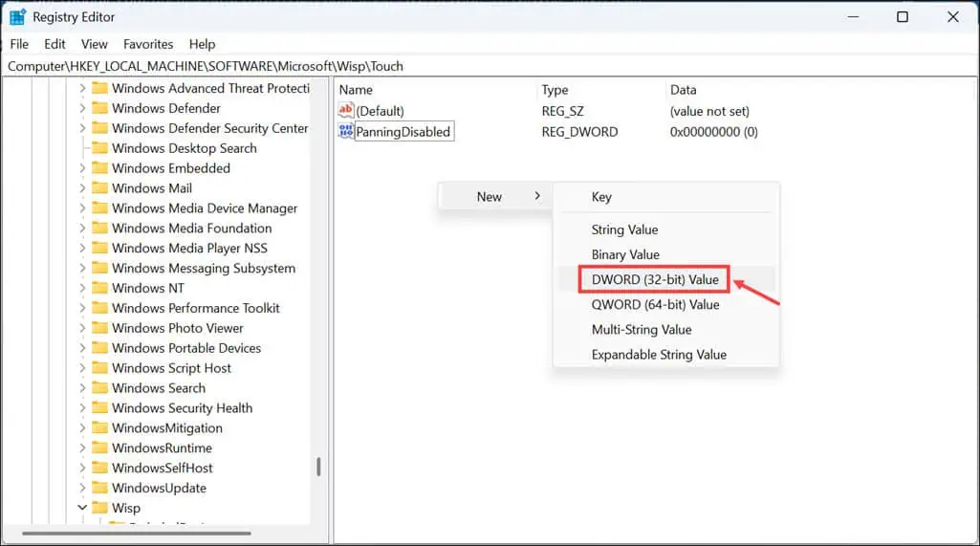Click the WindowsUpdate folder icon
The width and height of the screenshot is (980, 546).
[99, 489]
